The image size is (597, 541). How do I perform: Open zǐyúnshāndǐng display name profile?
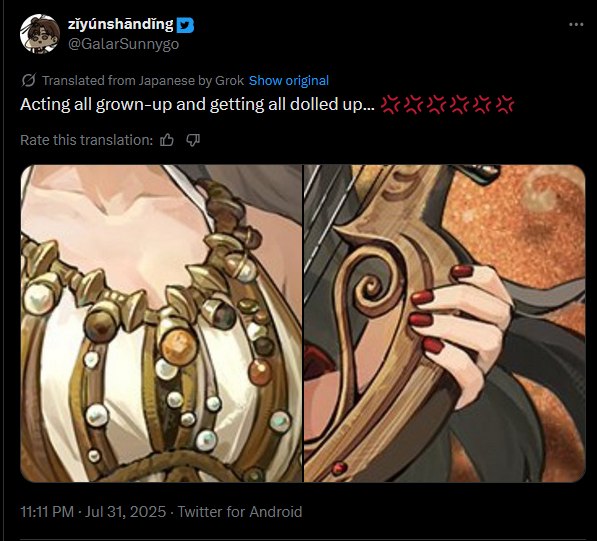pyautogui.click(x=121, y=24)
